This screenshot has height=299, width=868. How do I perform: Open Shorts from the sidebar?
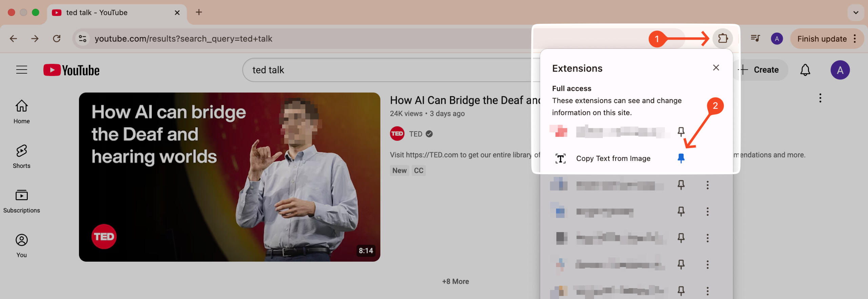tap(22, 156)
